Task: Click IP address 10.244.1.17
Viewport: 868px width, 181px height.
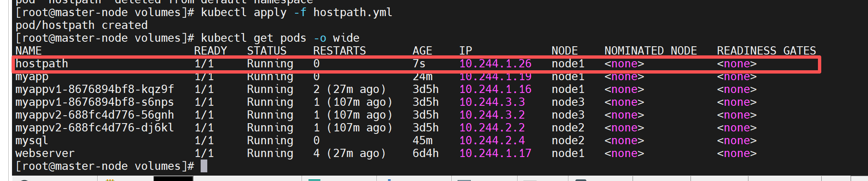Action: [495, 153]
